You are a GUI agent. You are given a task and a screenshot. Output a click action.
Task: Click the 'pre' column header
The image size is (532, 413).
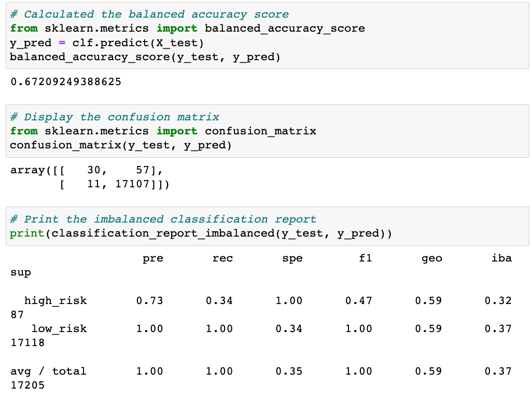(152, 258)
